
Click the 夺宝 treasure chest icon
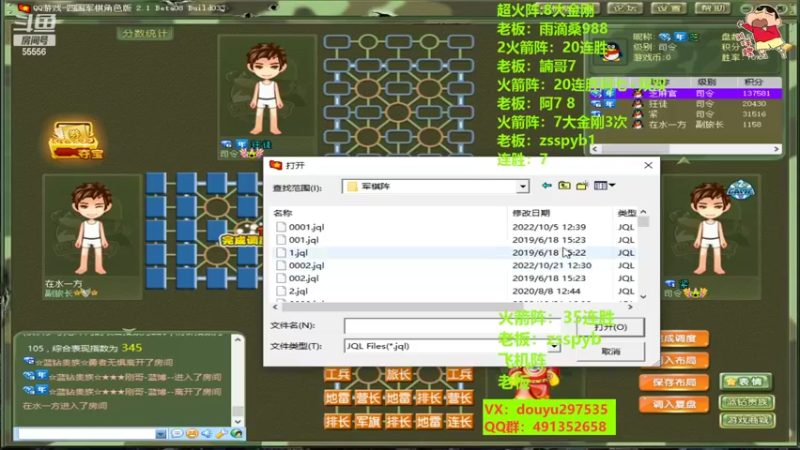(76, 140)
